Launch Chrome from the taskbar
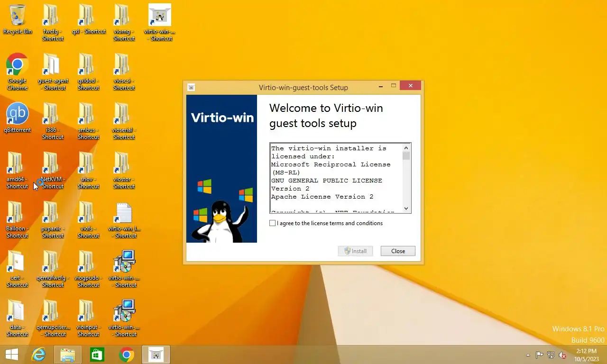607x364 pixels. 127,355
